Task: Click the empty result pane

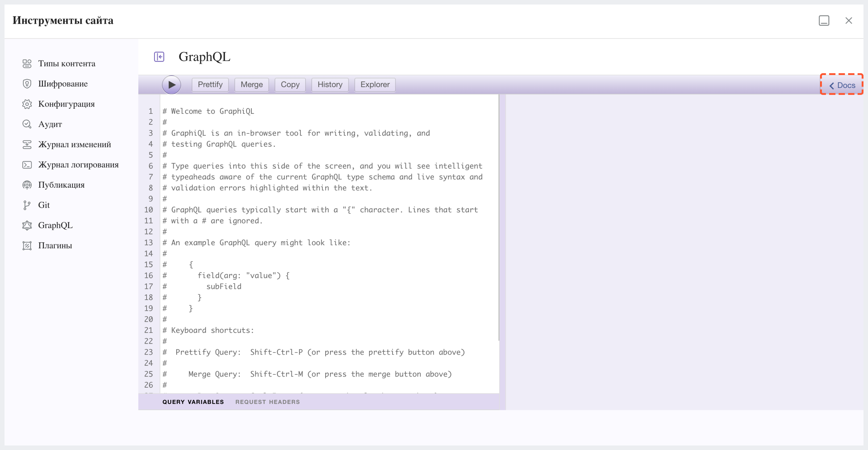Action: (x=684, y=252)
